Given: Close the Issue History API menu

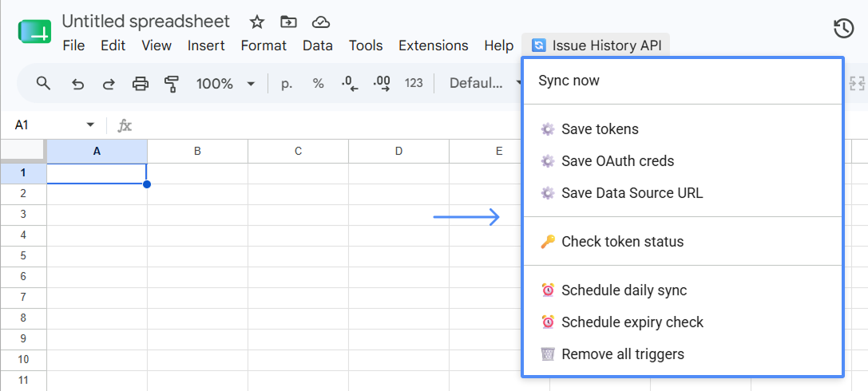Looking at the screenshot, I should pyautogui.click(x=596, y=45).
